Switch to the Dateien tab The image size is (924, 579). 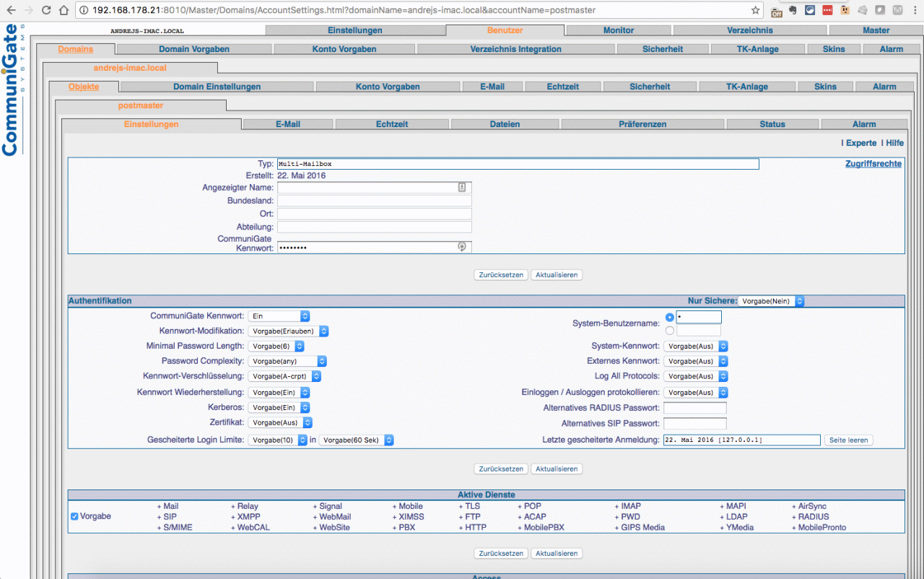[505, 124]
